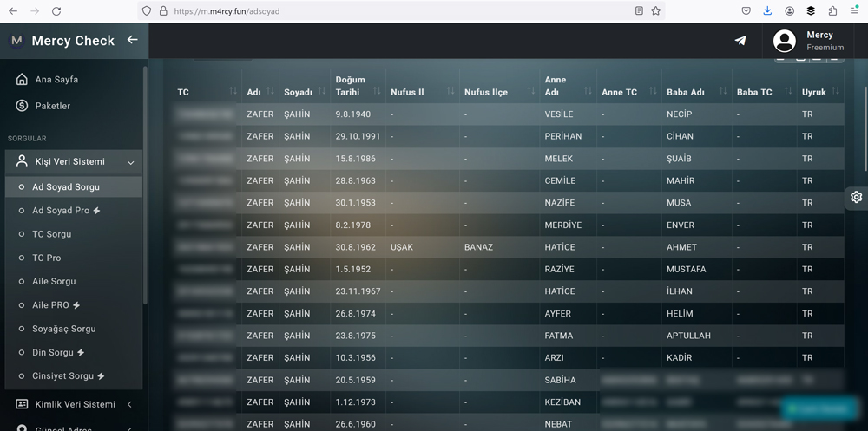
Task: Bookmark this page with the star icon
Action: (656, 11)
